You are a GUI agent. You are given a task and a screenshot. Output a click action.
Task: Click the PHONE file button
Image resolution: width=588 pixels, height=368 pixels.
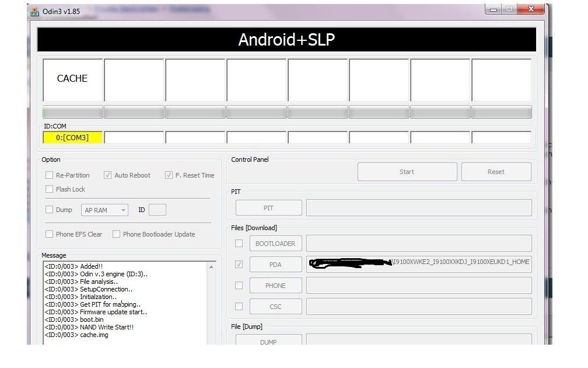275,286
